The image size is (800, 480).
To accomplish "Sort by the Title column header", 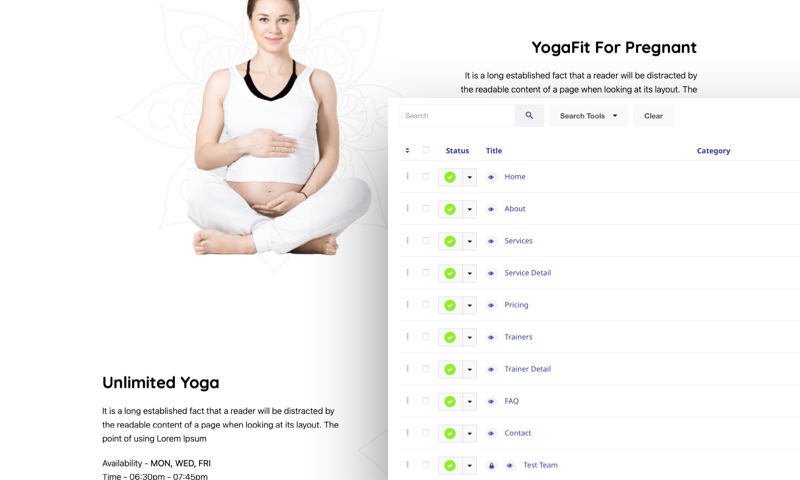I will pos(494,150).
